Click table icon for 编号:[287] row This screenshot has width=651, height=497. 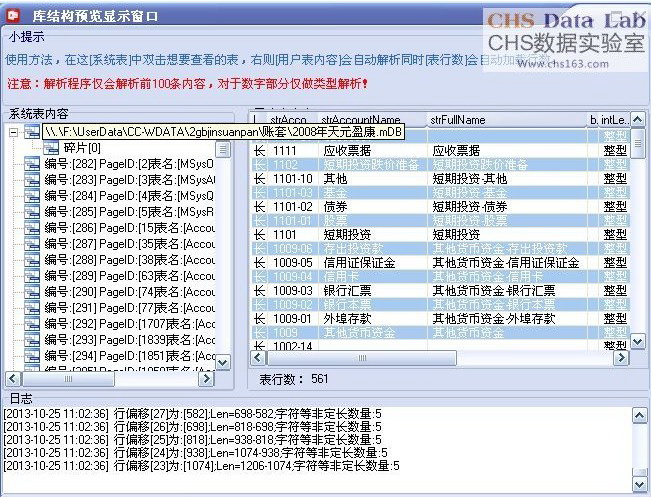32,244
